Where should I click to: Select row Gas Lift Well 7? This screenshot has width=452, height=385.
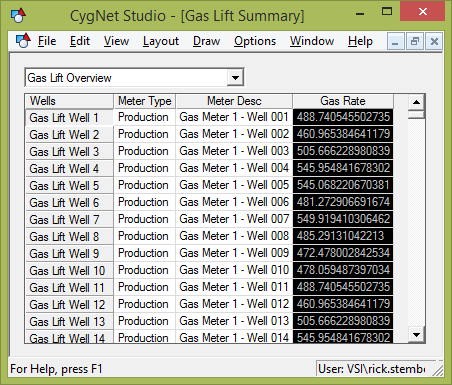point(69,220)
